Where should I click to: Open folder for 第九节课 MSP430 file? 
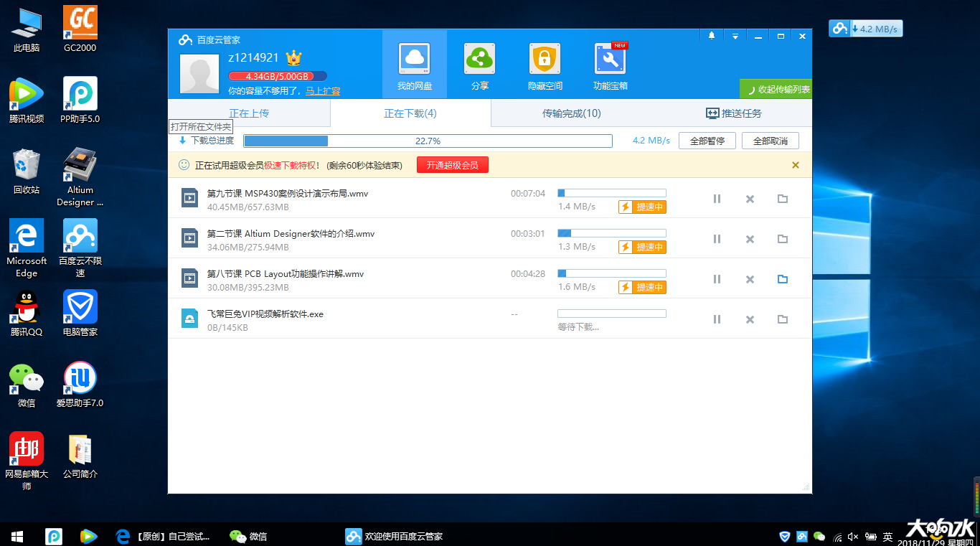coord(783,199)
